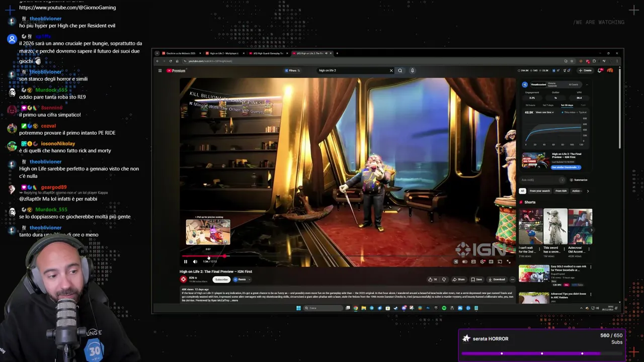Dislike the video with thumbs down
The image size is (644, 362).
point(444,280)
